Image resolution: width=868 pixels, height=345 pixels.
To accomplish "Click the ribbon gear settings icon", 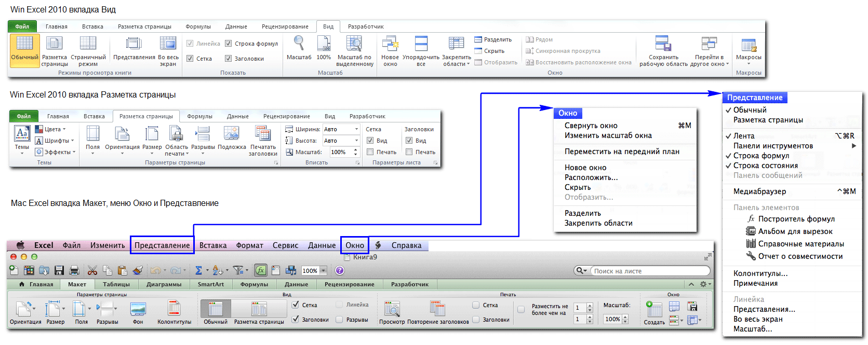I will pyautogui.click(x=703, y=284).
